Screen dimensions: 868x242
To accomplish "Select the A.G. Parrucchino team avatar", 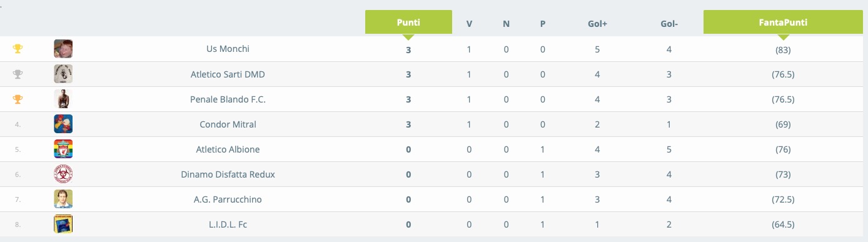I will [x=63, y=199].
